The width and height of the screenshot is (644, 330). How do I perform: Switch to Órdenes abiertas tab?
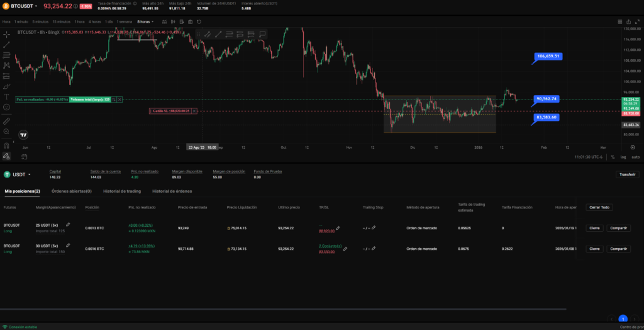click(x=72, y=191)
